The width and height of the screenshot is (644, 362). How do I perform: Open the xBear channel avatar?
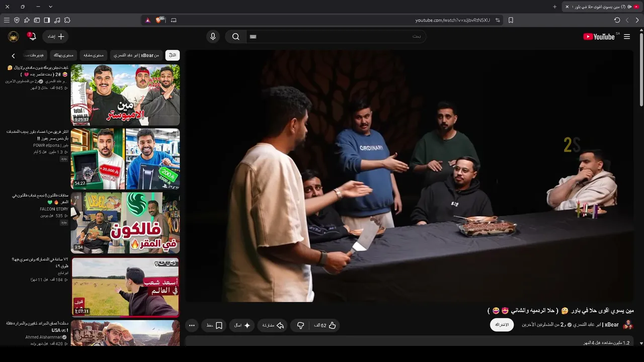pos(628,325)
